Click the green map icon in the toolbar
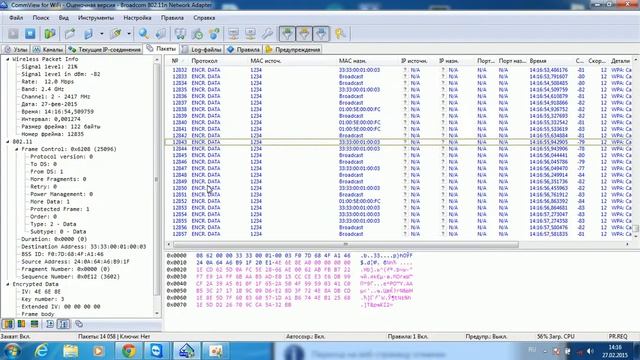 [x=50, y=34]
